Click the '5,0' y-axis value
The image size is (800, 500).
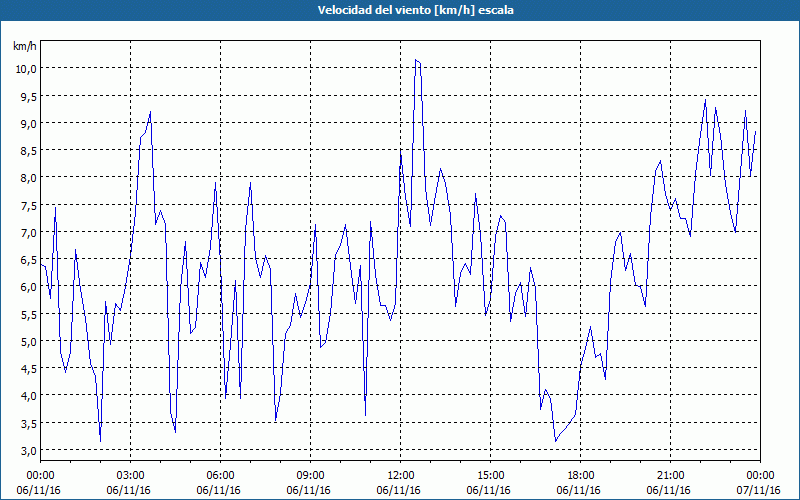click(28, 341)
